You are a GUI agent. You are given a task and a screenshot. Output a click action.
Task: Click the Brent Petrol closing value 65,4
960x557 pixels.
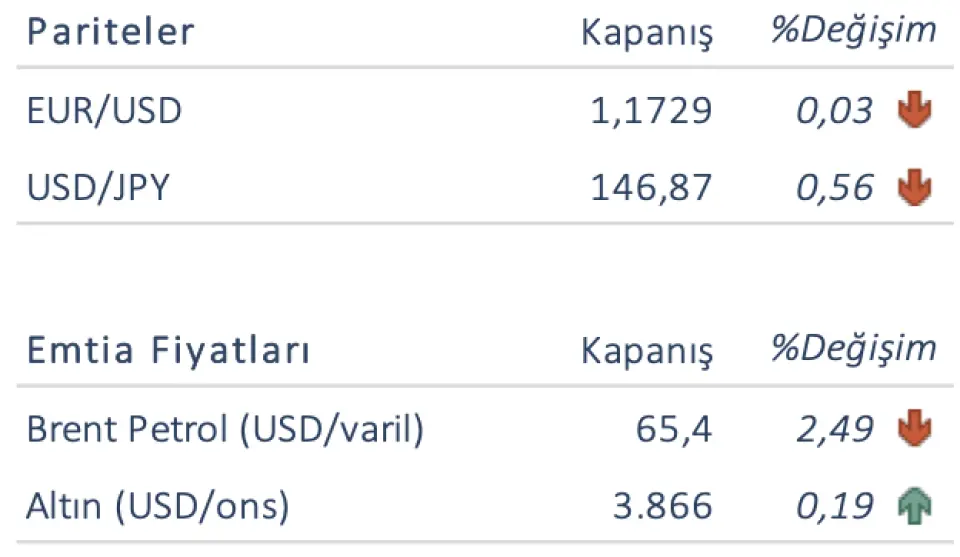point(674,430)
